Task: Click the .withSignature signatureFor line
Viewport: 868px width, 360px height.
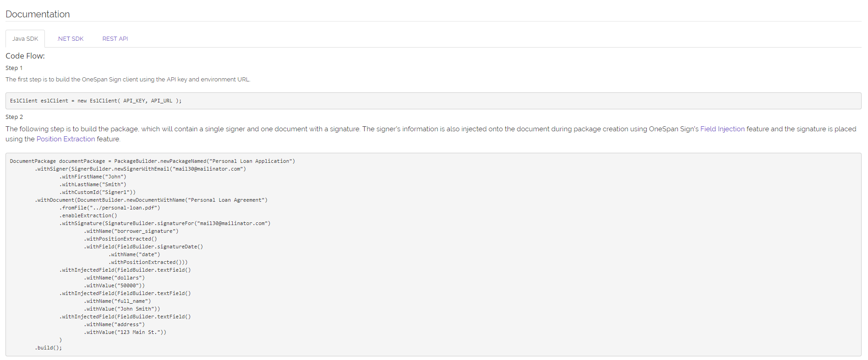Action: (165, 223)
